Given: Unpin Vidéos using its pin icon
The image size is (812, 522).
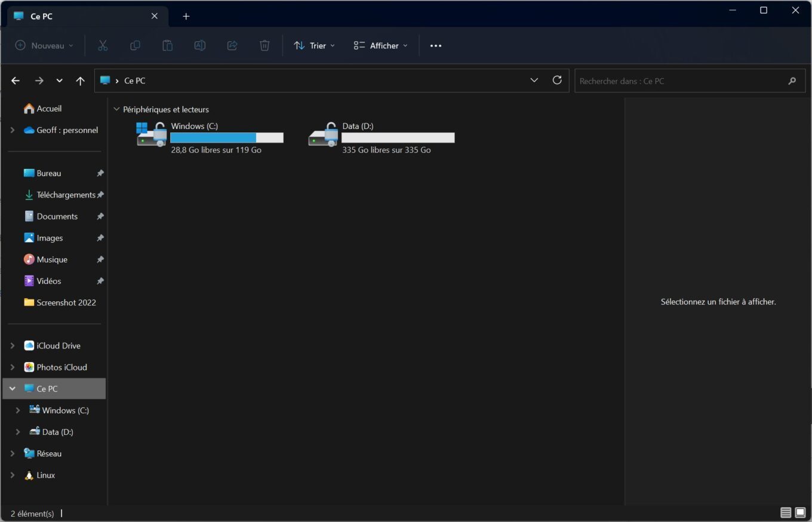Looking at the screenshot, I should click(x=100, y=280).
